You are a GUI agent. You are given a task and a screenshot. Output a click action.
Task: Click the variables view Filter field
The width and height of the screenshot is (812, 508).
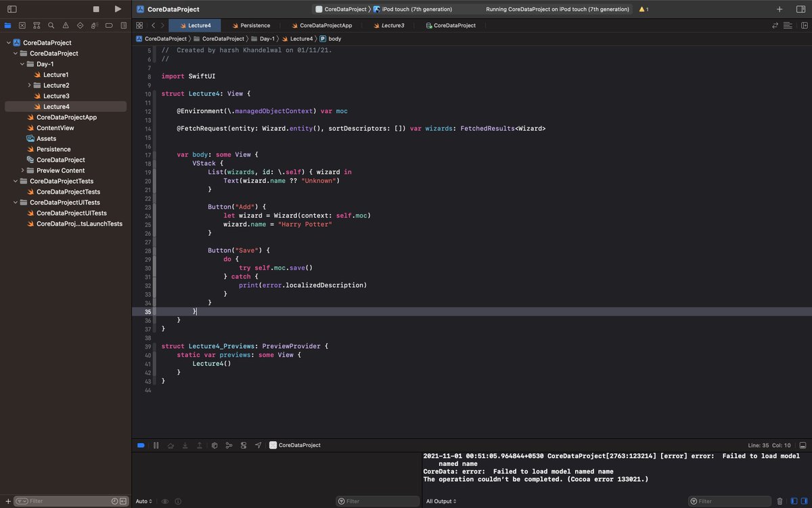(x=378, y=501)
